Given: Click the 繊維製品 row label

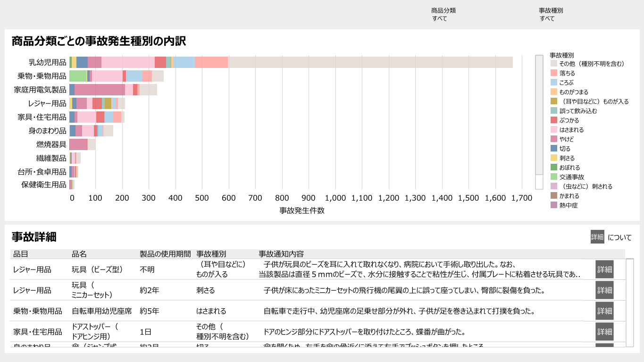Looking at the screenshot, I should [51, 158].
